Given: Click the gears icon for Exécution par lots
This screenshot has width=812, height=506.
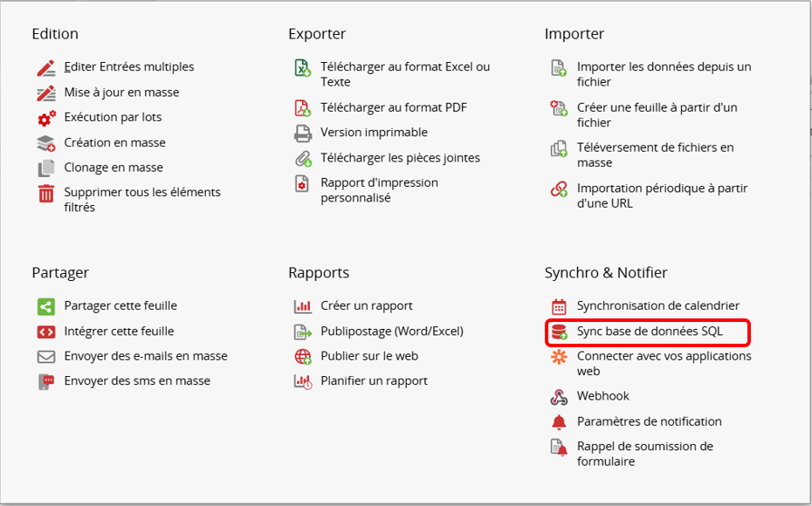Looking at the screenshot, I should [46, 118].
